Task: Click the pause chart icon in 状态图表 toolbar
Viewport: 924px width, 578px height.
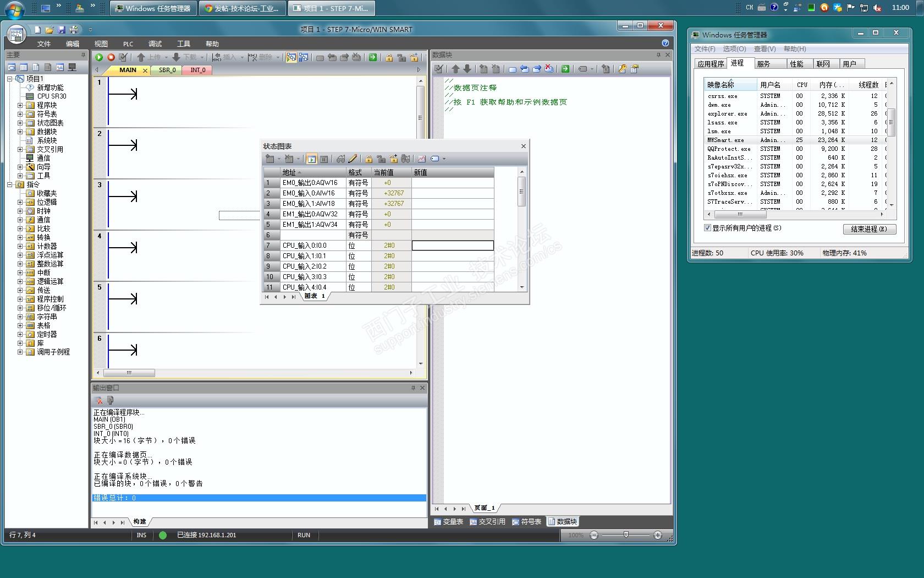Action: pos(324,159)
